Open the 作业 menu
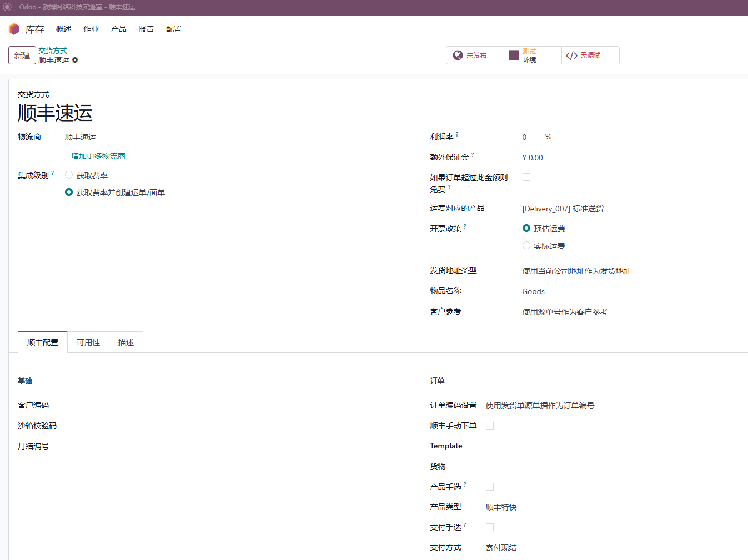The image size is (748, 560). tap(91, 29)
